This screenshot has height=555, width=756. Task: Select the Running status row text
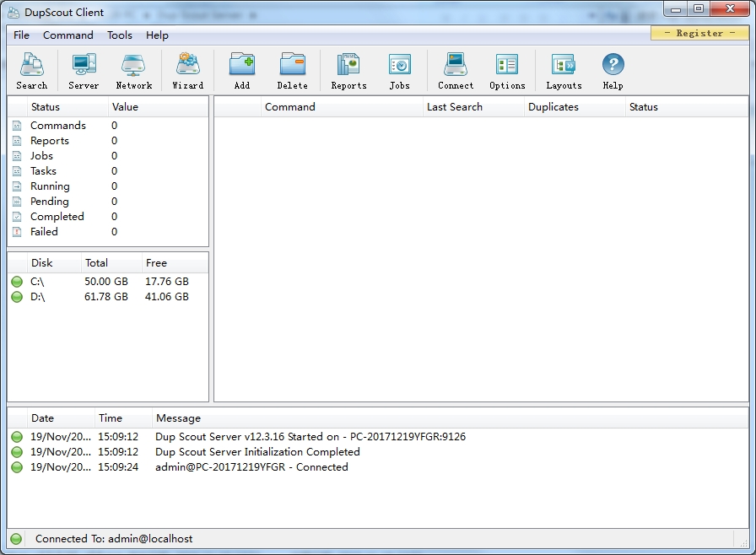click(50, 186)
